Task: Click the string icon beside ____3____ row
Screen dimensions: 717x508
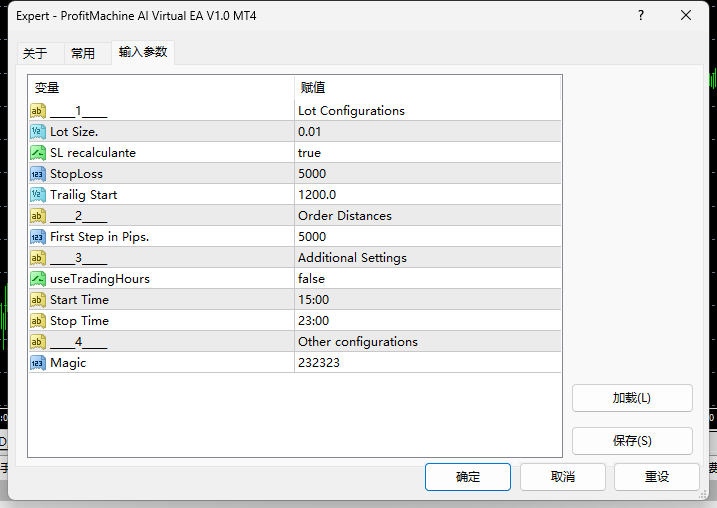Action: tap(37, 258)
